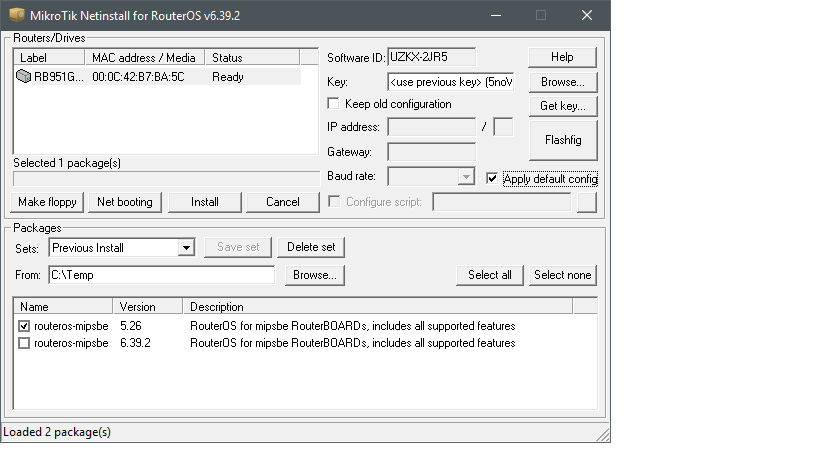The height and width of the screenshot is (460, 819).
Task: Click version 6.39.2 cell
Action: (135, 343)
